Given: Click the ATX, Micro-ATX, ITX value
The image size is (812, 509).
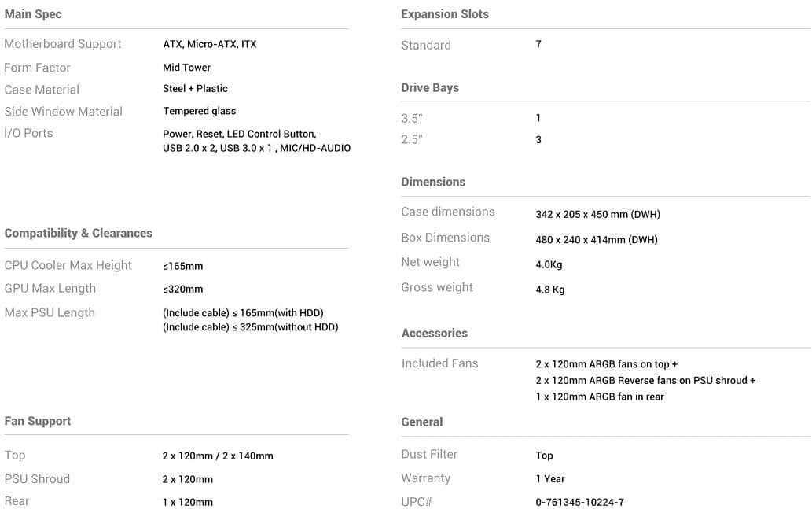Looking at the screenshot, I should (x=209, y=44).
